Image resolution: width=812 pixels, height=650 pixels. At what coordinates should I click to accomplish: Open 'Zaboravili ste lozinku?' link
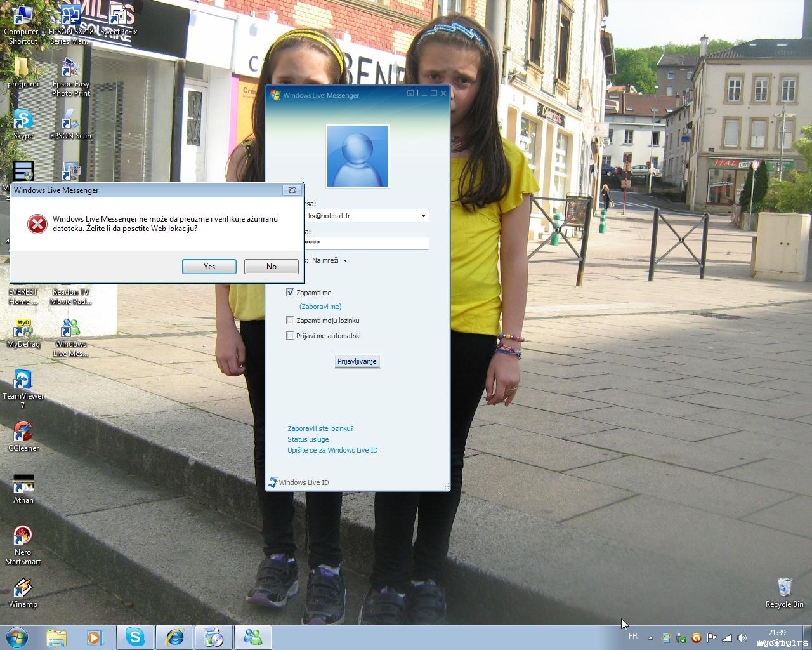click(x=320, y=428)
